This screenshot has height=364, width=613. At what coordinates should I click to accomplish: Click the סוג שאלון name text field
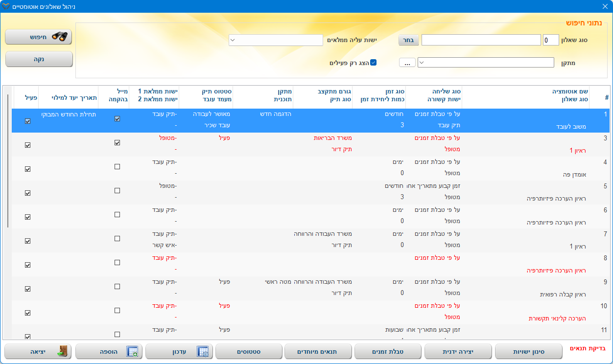point(481,40)
